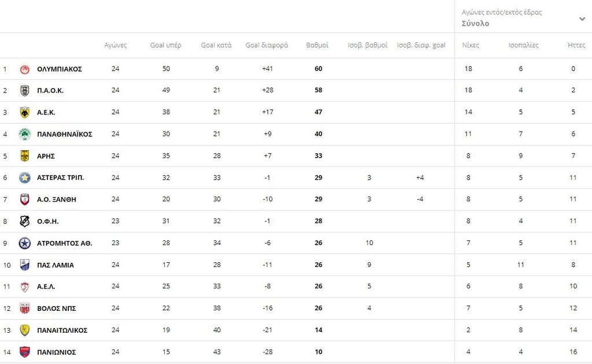Click the Ο.Φ.Η. black and white crest
Image resolution: width=592 pixels, height=364 pixels.
coord(24,221)
